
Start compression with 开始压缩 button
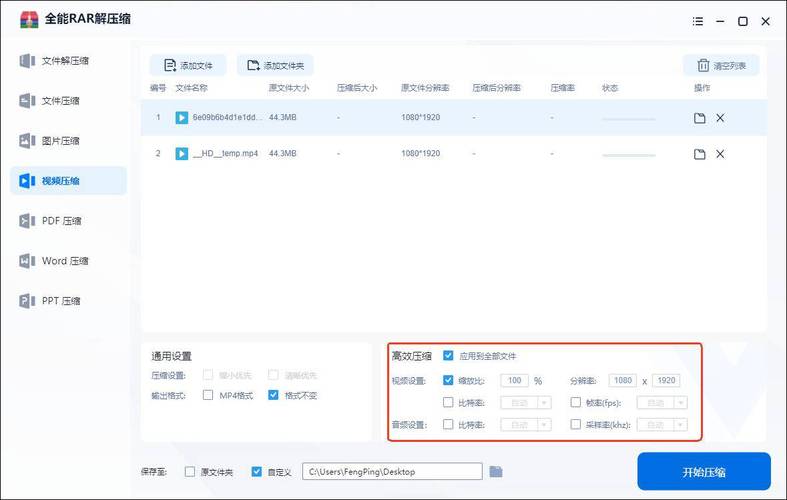[x=704, y=472]
